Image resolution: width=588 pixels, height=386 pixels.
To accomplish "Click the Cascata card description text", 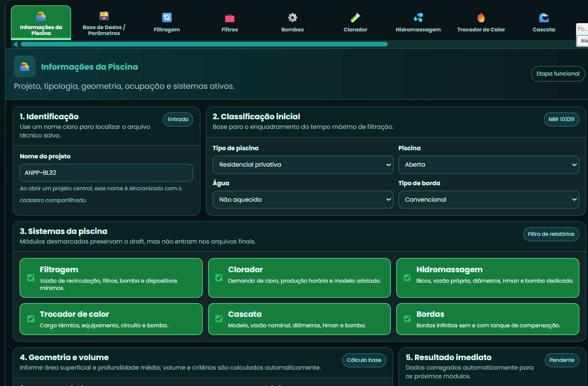I will point(297,325).
